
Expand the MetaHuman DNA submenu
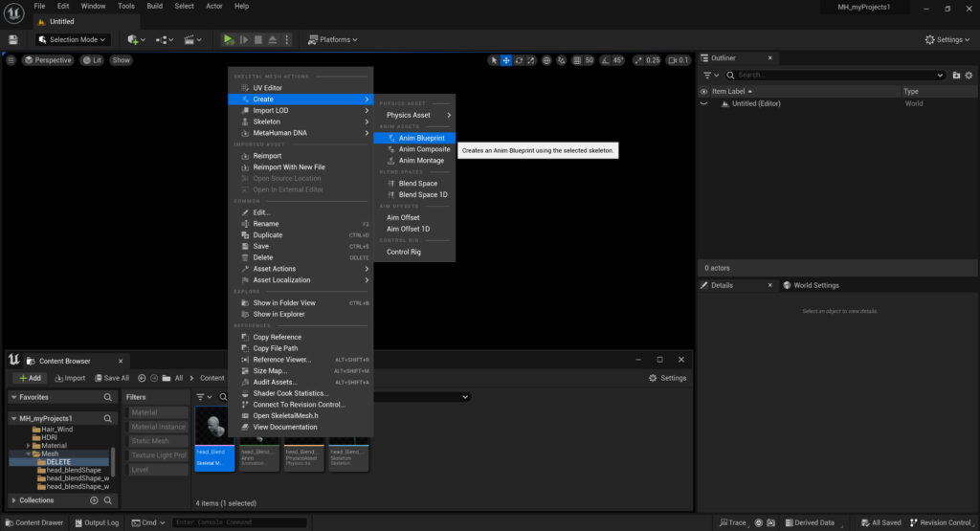(x=301, y=133)
